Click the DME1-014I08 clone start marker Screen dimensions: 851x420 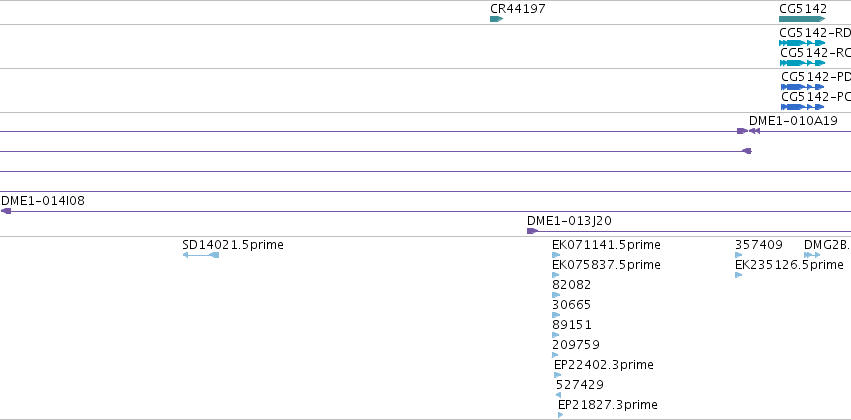pos(6,211)
